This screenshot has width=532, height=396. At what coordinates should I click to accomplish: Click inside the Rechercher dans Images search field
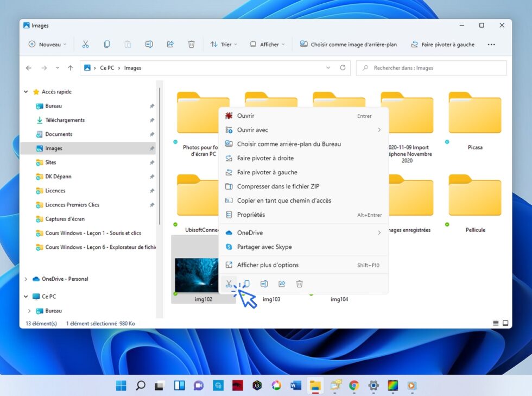[x=429, y=68]
